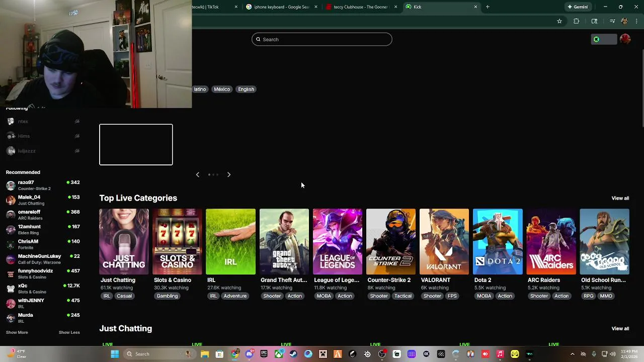Click the microphone icon in the system tray
Image resolution: width=644 pixels, height=362 pixels.
pyautogui.click(x=594, y=354)
